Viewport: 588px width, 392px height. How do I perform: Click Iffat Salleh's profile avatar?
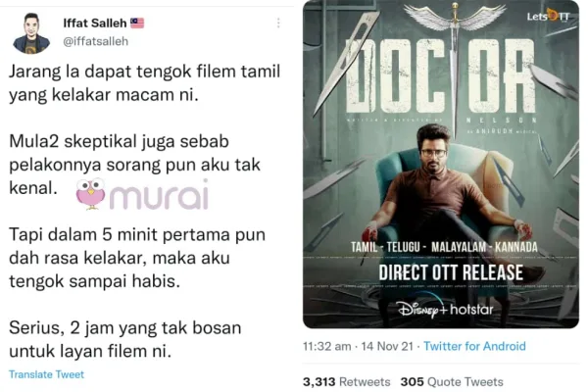[x=31, y=33]
